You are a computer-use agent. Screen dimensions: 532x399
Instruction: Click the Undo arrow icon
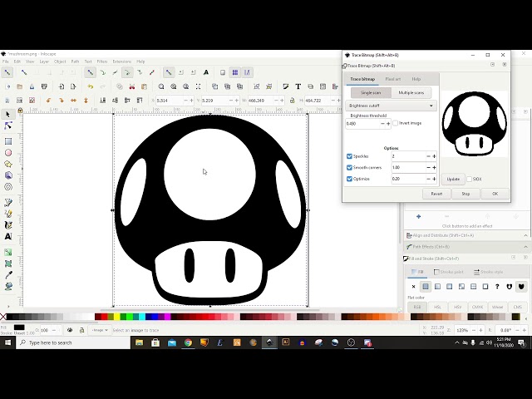point(91,86)
